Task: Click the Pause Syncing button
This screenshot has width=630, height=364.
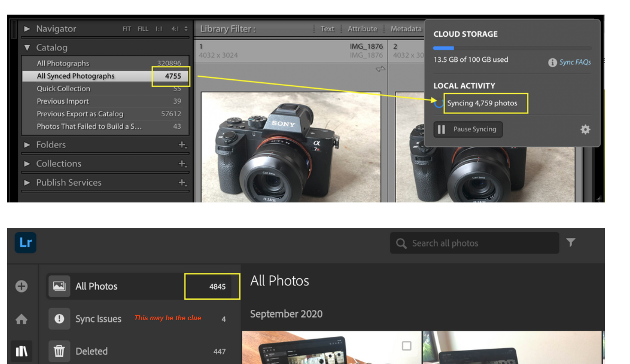Action: click(x=468, y=129)
